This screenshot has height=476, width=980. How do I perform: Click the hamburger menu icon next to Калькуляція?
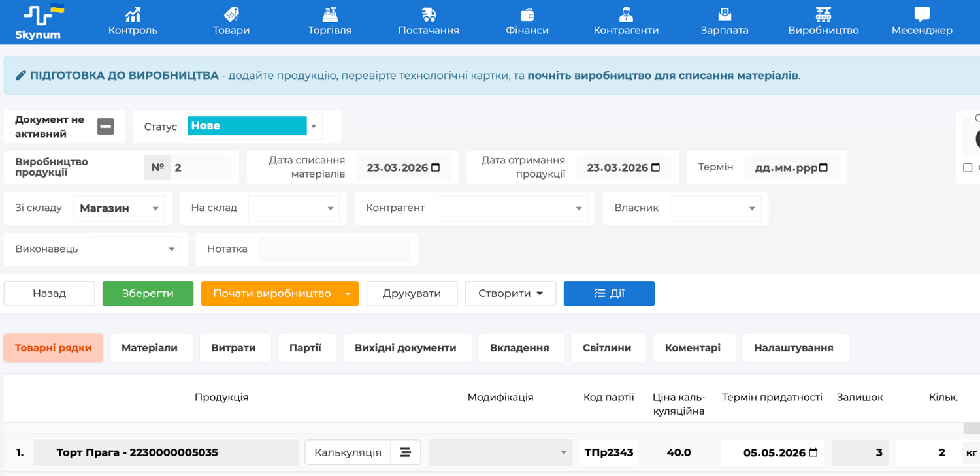point(406,452)
